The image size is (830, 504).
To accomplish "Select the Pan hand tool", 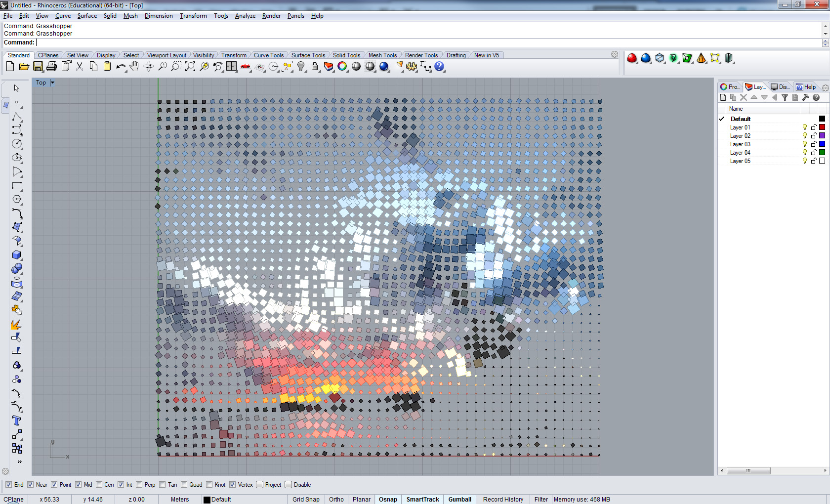I will (x=134, y=67).
